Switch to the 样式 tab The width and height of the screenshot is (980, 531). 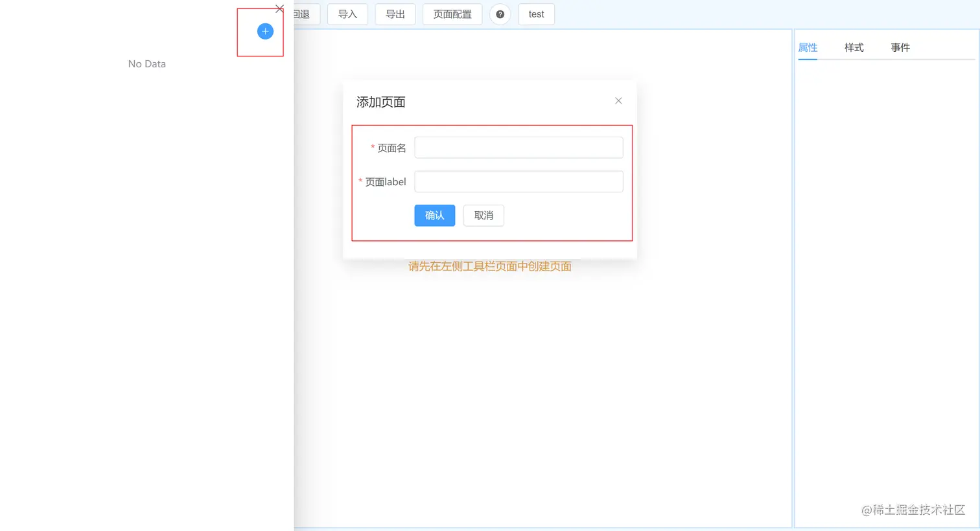854,47
